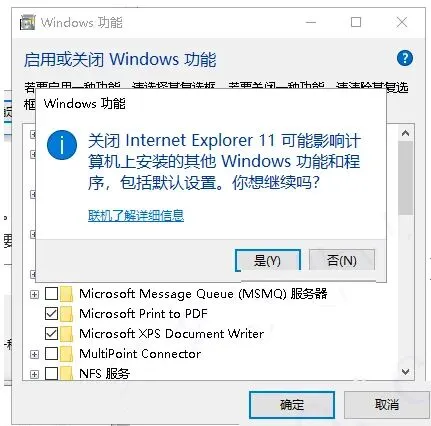Decline with the 否(N) button
The width and height of the screenshot is (431, 426).
click(342, 260)
